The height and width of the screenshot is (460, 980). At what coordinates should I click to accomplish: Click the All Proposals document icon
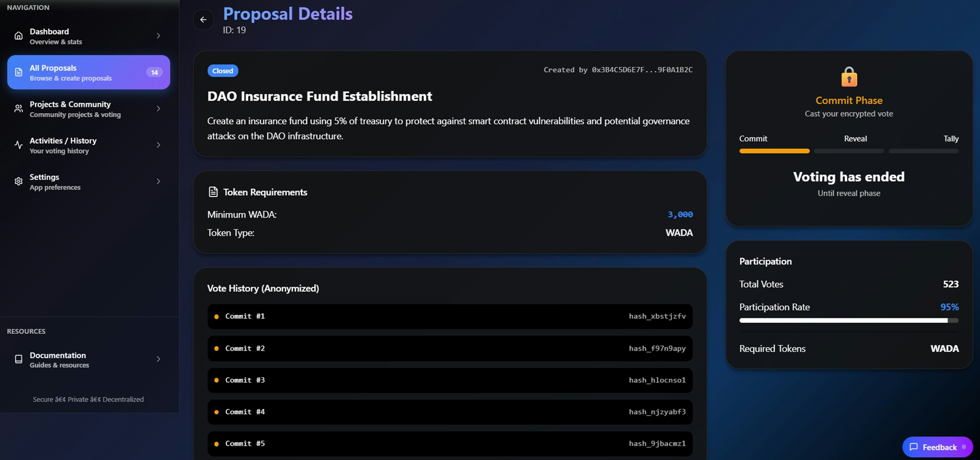click(x=18, y=72)
